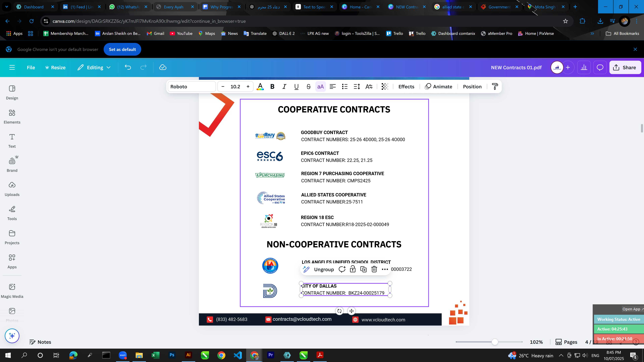
Task: Click the Share button
Action: [625, 67]
